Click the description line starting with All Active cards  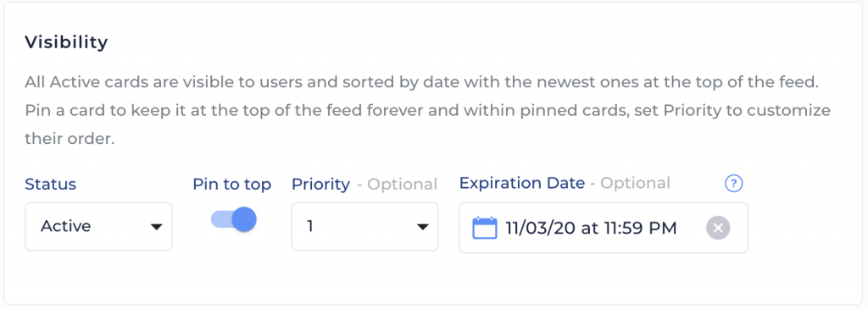421,84
